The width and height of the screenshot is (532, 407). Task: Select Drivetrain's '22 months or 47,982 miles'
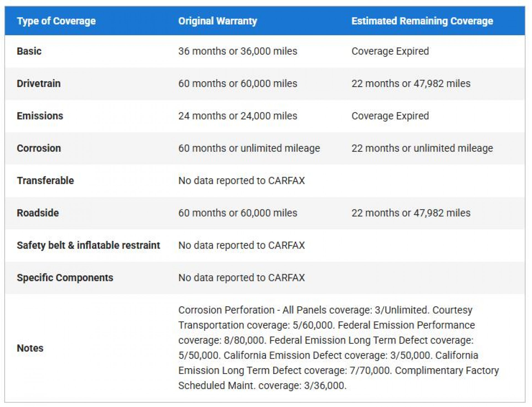pos(411,83)
